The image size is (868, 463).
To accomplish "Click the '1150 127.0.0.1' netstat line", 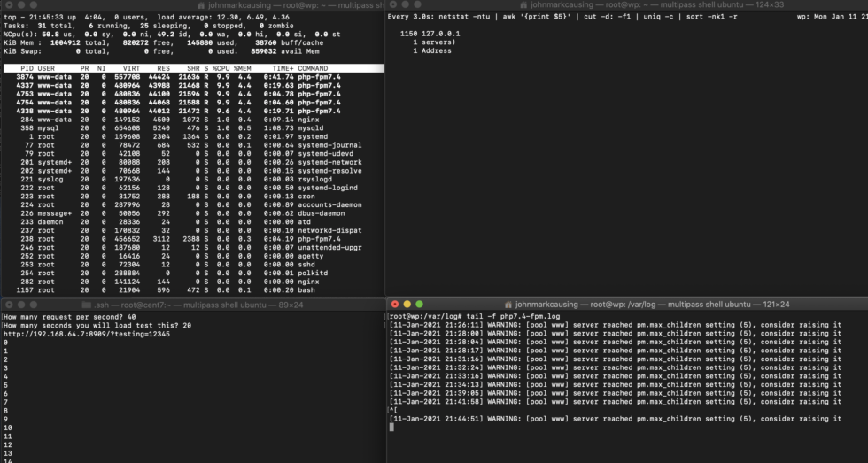I will coord(430,34).
